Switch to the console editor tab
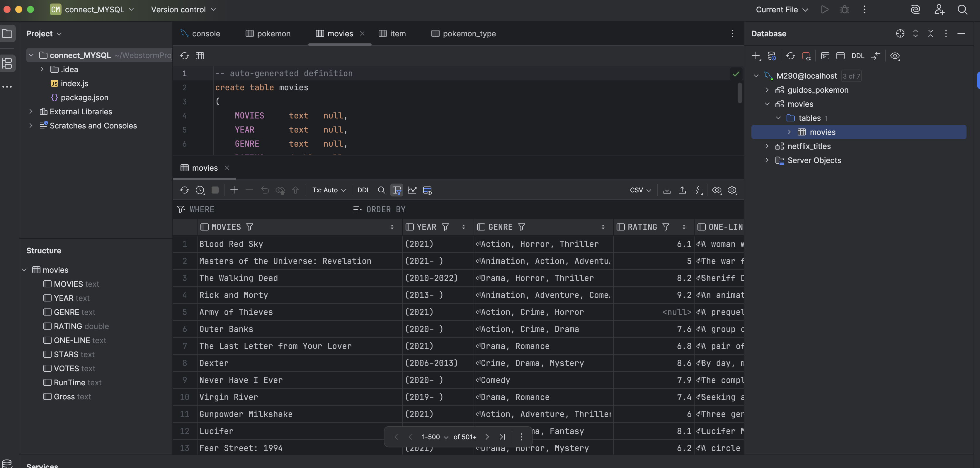The image size is (980, 468). [x=200, y=33]
